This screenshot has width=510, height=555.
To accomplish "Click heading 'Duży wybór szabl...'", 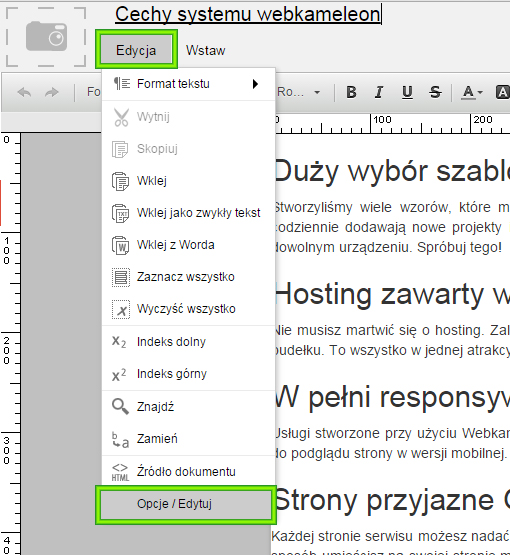I will click(392, 171).
